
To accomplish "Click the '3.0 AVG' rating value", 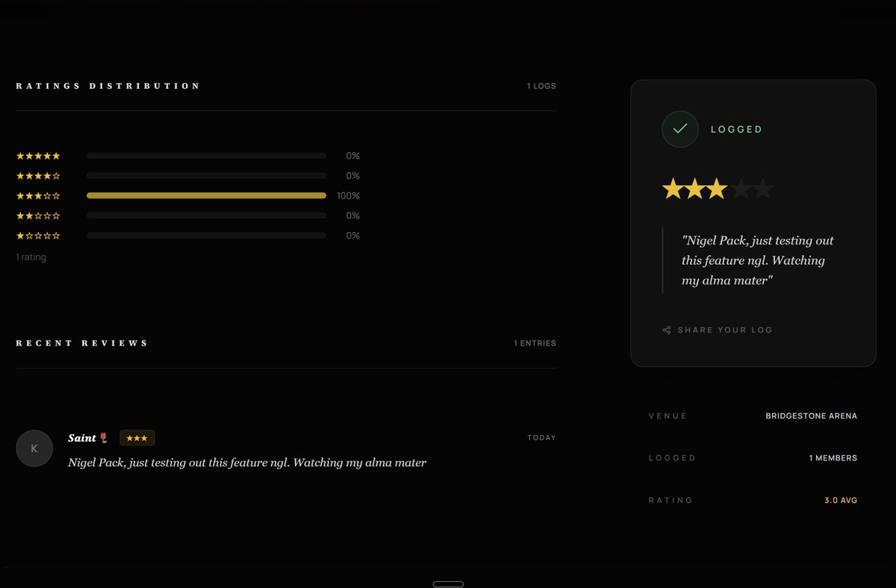I will (841, 501).
